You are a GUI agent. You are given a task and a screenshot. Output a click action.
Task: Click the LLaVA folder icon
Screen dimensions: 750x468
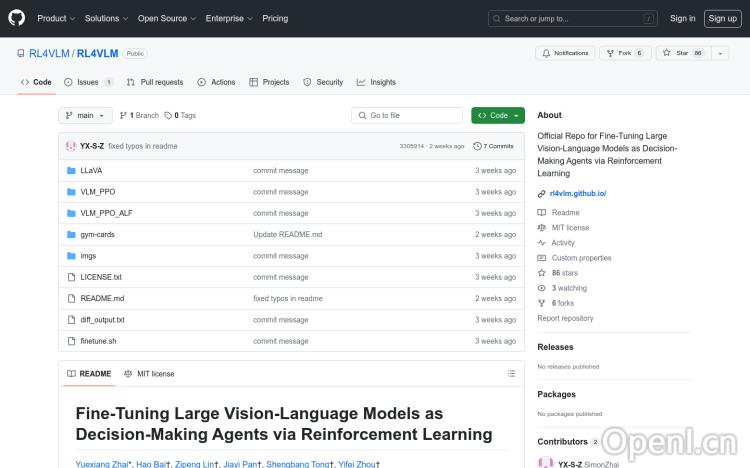[71, 170]
